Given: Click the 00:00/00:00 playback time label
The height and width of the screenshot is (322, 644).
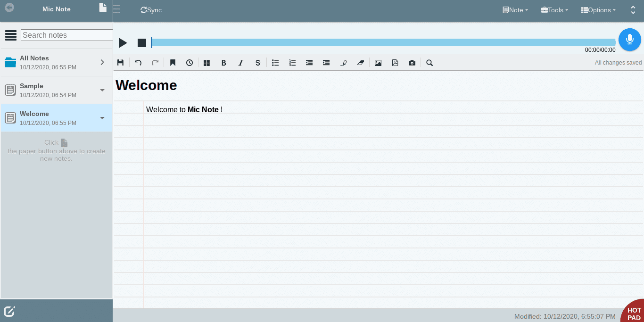Looking at the screenshot, I should (x=600, y=50).
